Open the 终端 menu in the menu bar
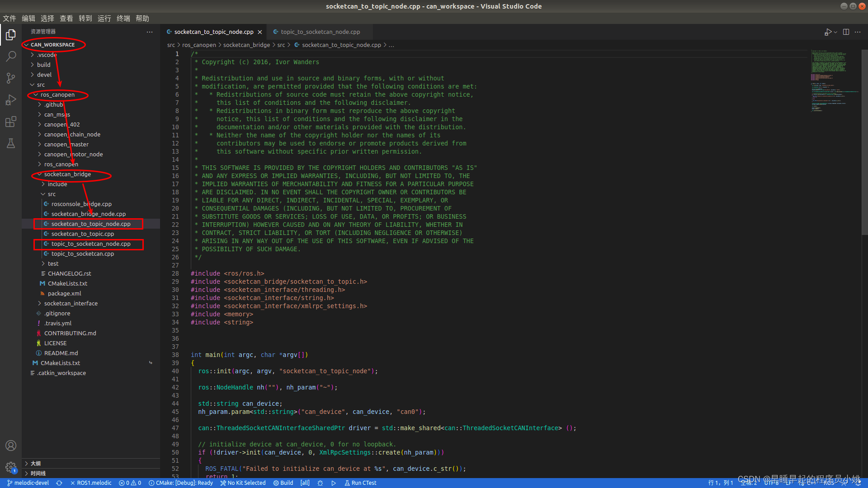 pyautogui.click(x=123, y=18)
